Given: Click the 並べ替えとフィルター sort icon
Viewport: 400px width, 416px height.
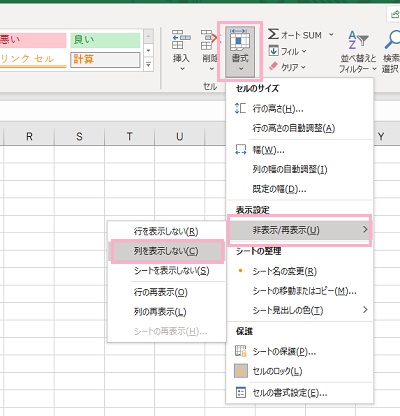Looking at the screenshot, I should [358, 39].
